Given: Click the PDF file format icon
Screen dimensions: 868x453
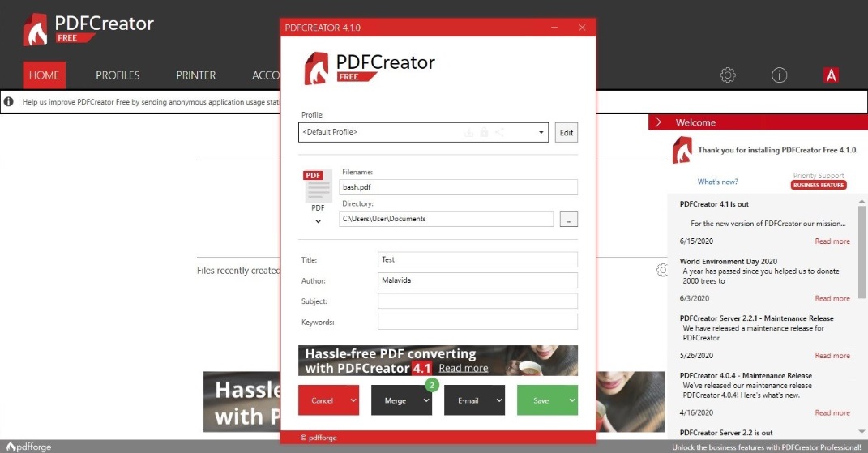Looking at the screenshot, I should coord(318,186).
